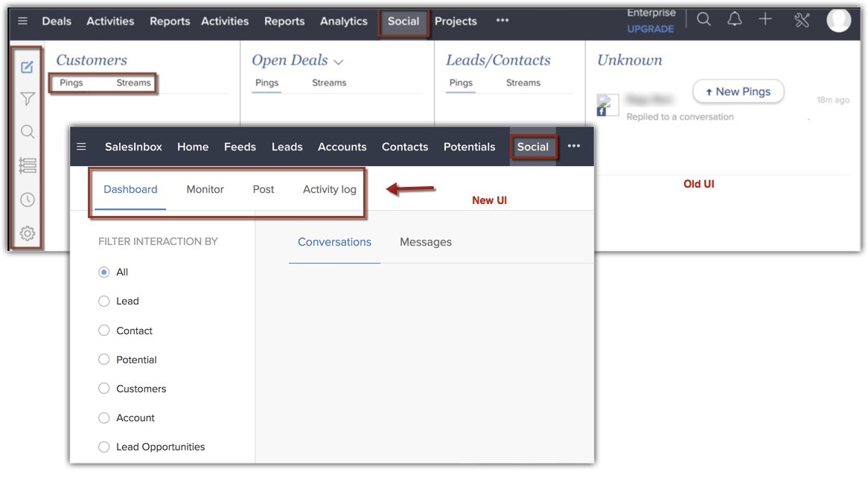Open Analytics module in navbar
Image resolution: width=868 pixels, height=478 pixels.
pos(344,21)
